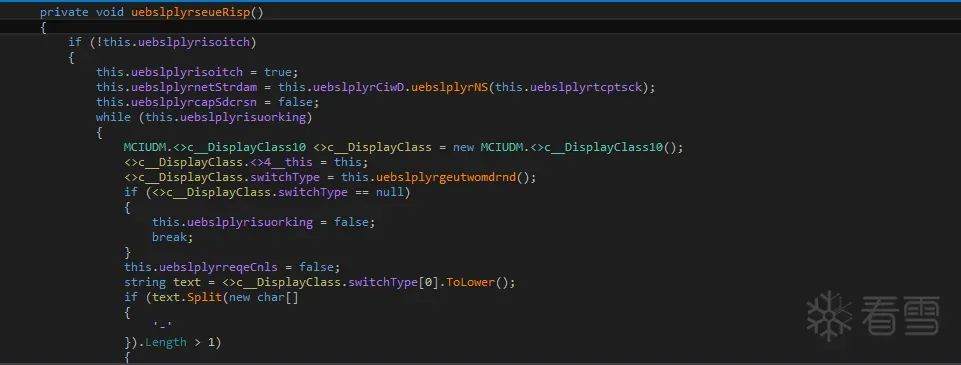Follow the uebslplyrNS method call
This screenshot has height=365, width=961.
pyautogui.click(x=449, y=87)
